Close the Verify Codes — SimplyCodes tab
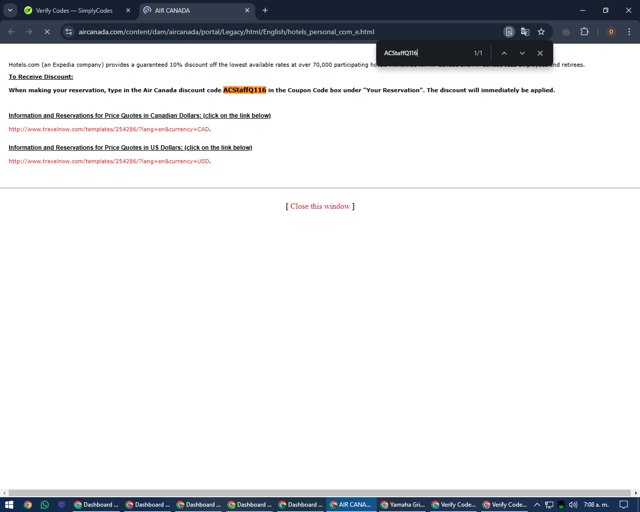Screen dimensions: 640x512 pos(128,11)
